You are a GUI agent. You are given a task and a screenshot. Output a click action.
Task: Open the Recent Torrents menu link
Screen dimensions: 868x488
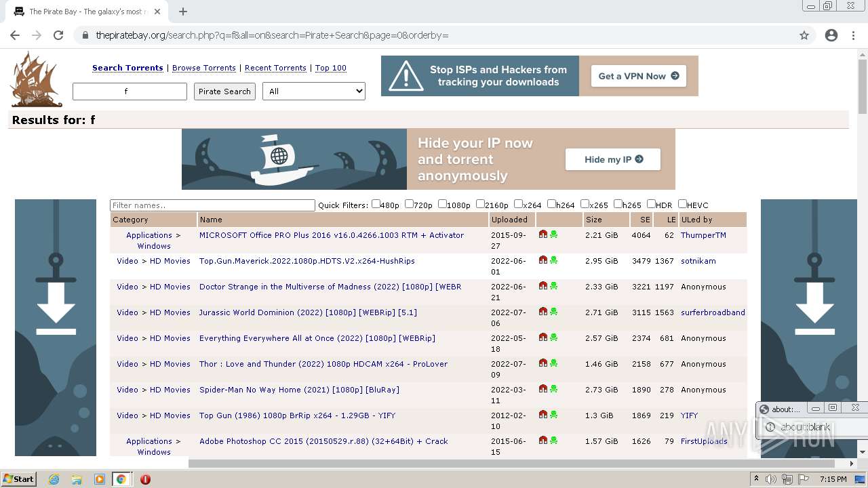tap(275, 68)
